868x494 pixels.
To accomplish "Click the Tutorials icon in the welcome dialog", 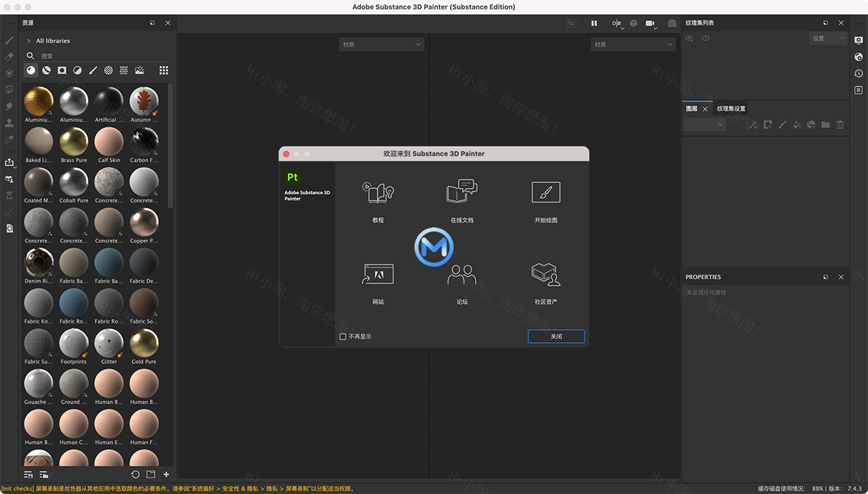I will coord(378,192).
